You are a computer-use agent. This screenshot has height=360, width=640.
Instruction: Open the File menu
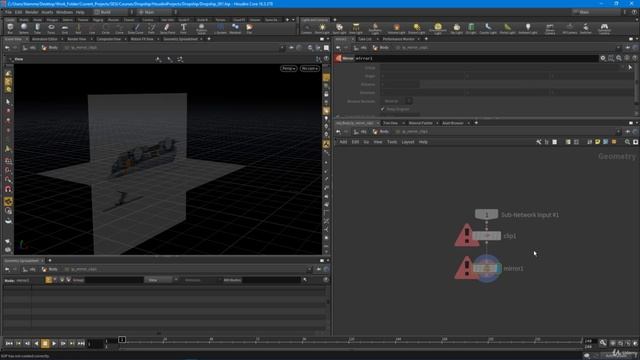tap(8, 12)
